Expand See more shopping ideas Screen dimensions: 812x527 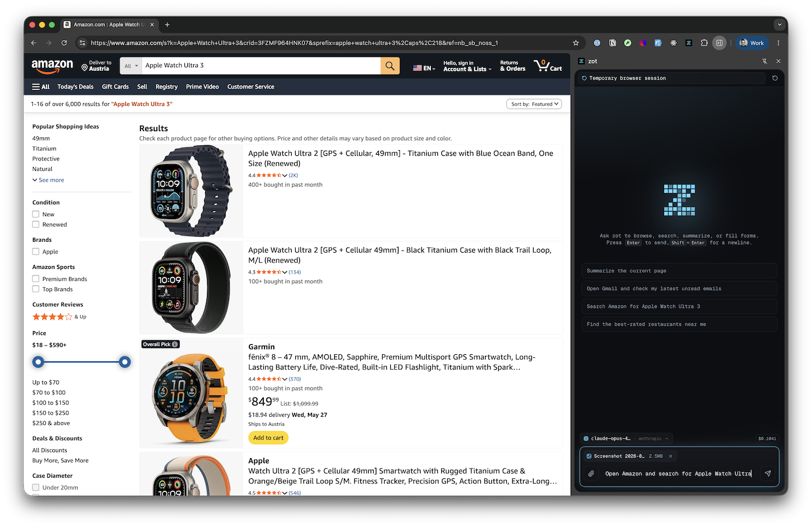coord(49,180)
